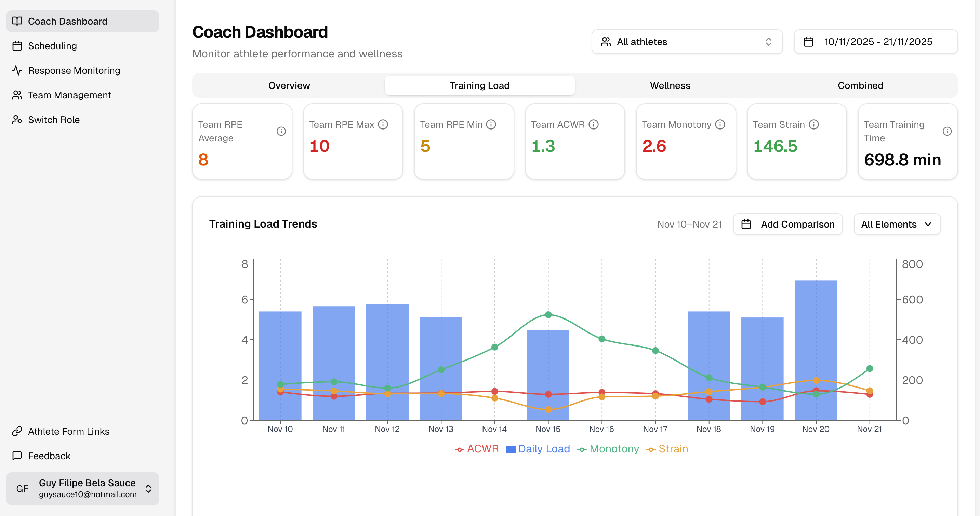Open the All athletes dropdown

tap(687, 42)
